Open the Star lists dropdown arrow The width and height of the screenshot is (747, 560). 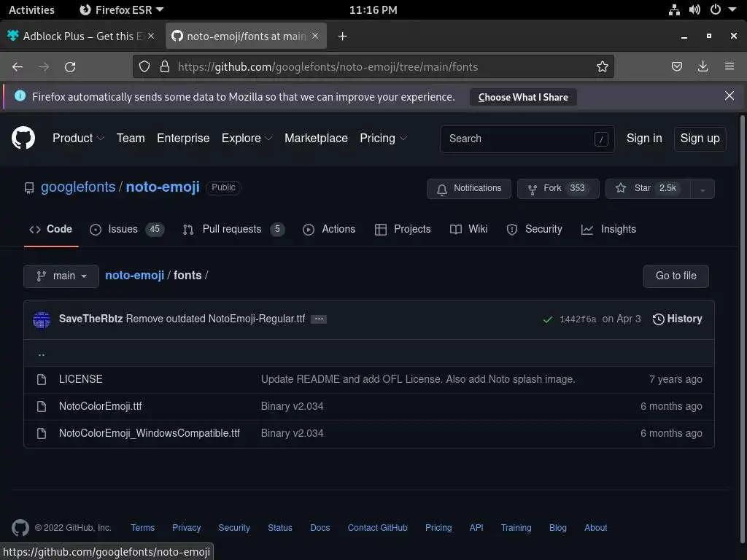click(x=703, y=189)
